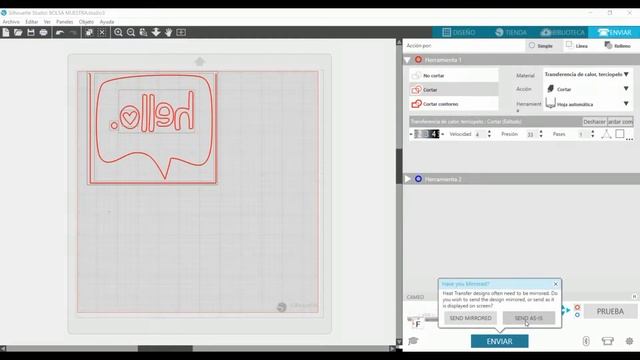Switch to the ENVIAR tab

click(x=614, y=32)
